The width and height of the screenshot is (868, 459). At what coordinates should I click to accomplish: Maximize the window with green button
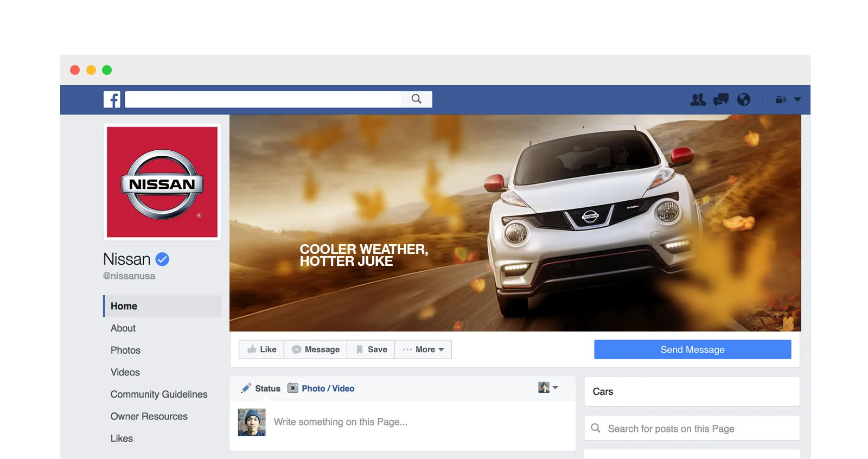(x=107, y=70)
